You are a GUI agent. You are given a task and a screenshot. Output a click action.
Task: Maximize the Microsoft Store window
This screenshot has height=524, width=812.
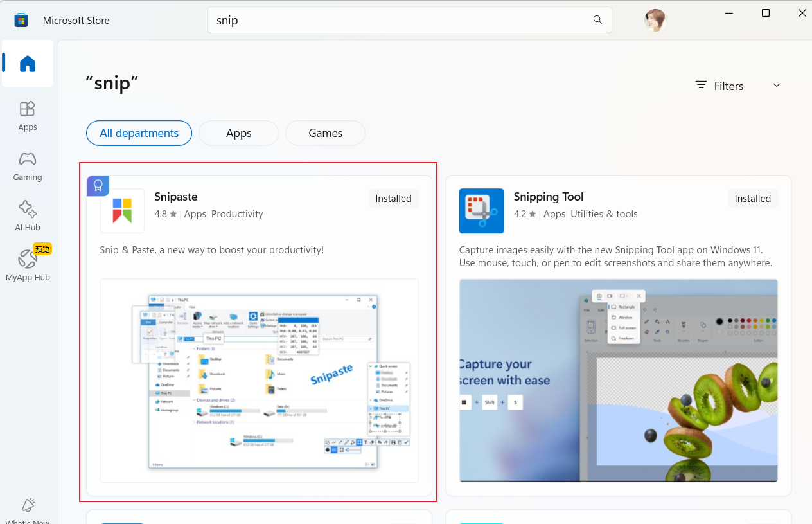coord(766,13)
